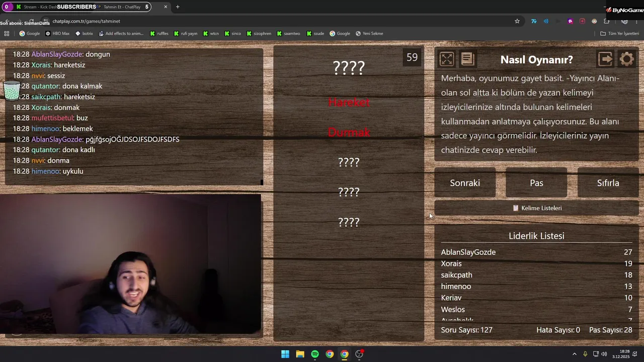Screen dimensions: 644x362
Task: Open the first Chrome taskbar icon
Action: point(329,354)
